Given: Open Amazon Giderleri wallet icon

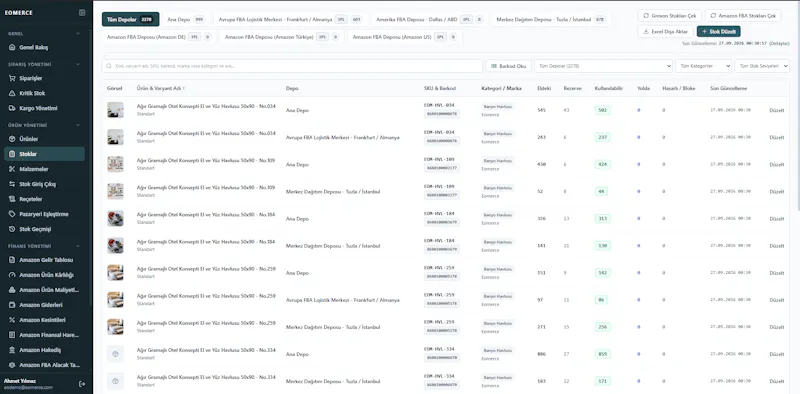Looking at the screenshot, I should tap(12, 305).
